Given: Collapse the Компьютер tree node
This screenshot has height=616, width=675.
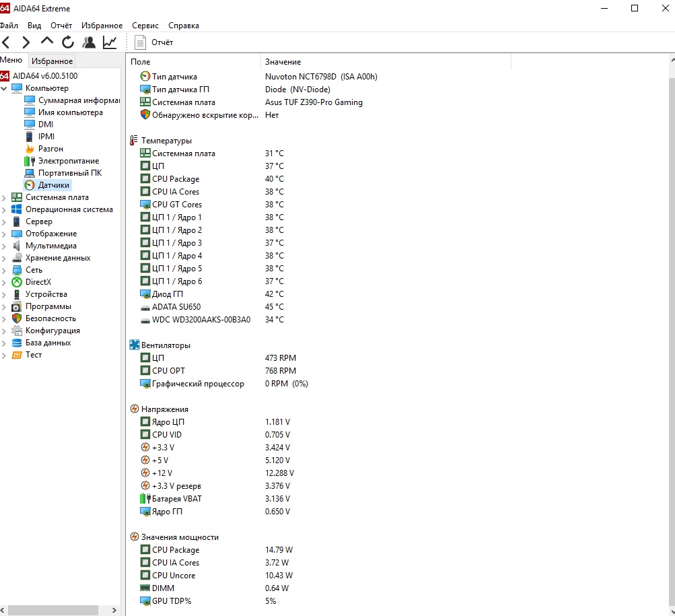Looking at the screenshot, I should pos(4,88).
